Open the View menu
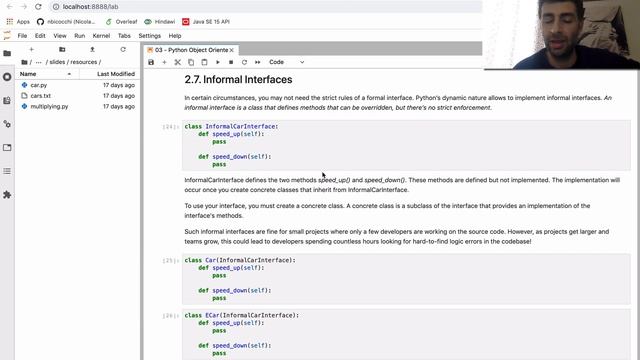Image resolution: width=640 pixels, height=360 pixels. point(60,36)
